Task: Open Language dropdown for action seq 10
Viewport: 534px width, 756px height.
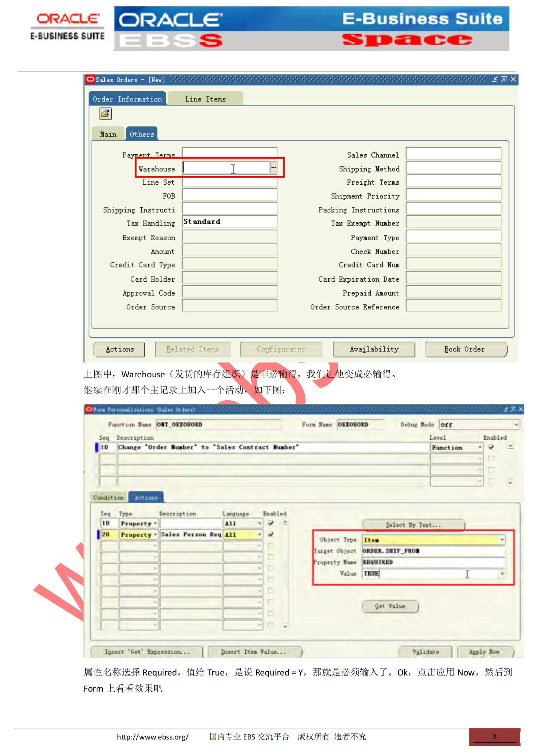Action: pos(260,523)
